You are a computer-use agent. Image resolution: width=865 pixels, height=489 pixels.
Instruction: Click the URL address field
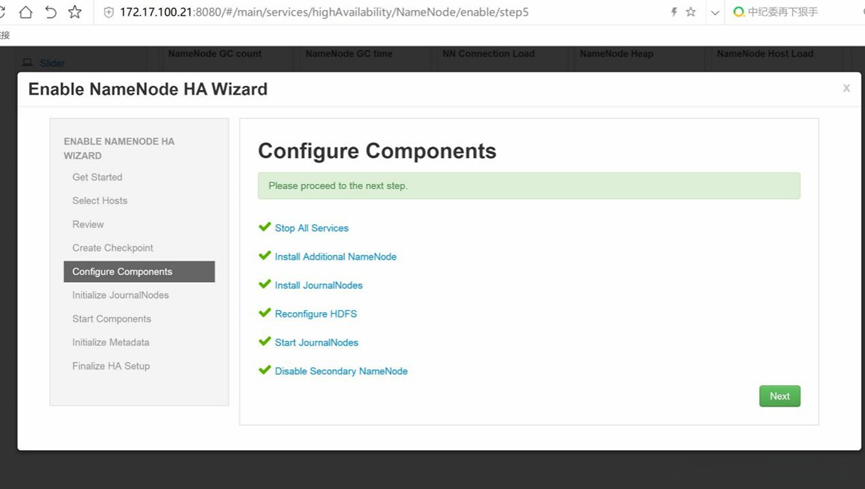(x=380, y=12)
